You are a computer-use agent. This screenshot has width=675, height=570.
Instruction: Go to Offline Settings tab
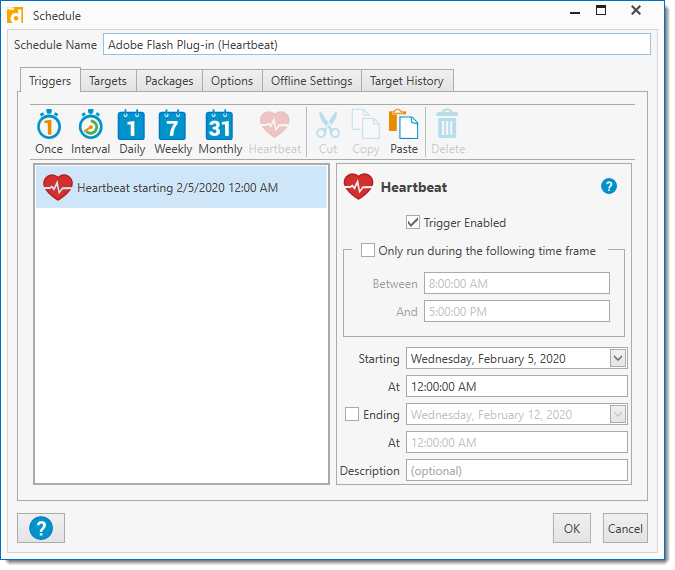(311, 81)
